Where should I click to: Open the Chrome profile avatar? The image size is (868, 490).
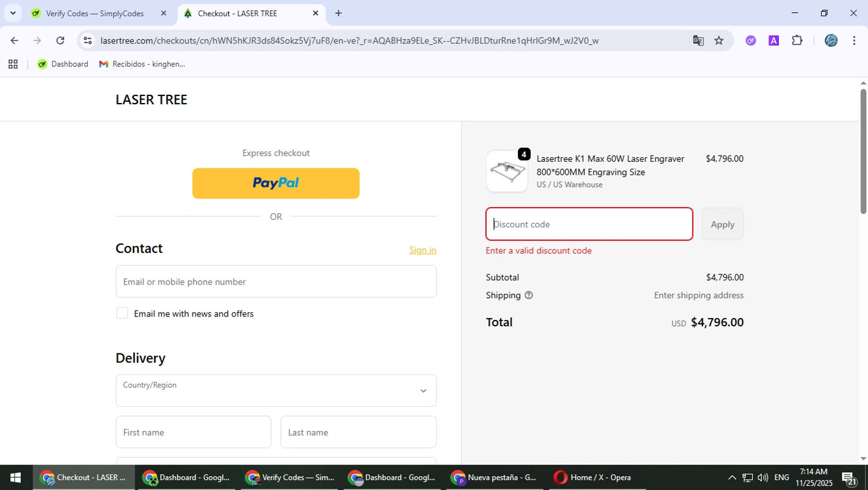pos(831,40)
